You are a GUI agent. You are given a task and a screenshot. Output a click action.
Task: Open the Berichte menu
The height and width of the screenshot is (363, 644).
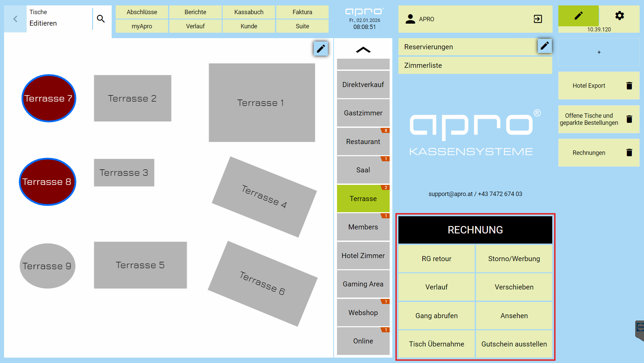195,12
